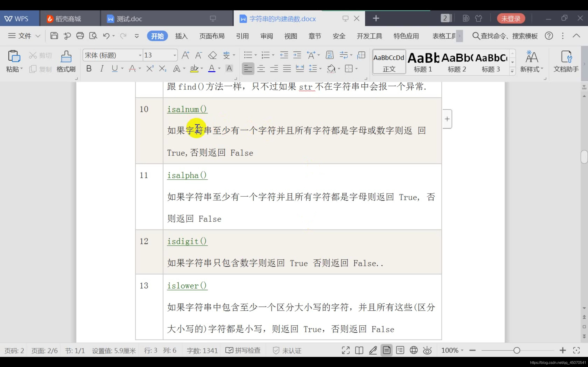Open the font name dropdown

[140, 55]
